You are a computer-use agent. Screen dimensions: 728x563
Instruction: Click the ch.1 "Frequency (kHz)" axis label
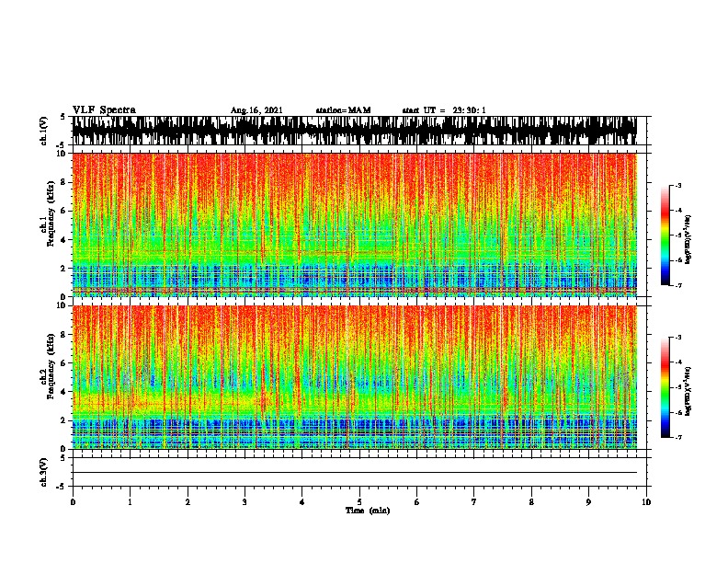coord(51,214)
